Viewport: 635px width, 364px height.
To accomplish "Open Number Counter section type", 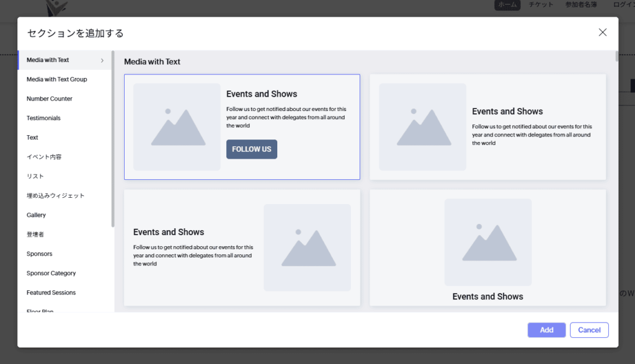I will [64, 99].
